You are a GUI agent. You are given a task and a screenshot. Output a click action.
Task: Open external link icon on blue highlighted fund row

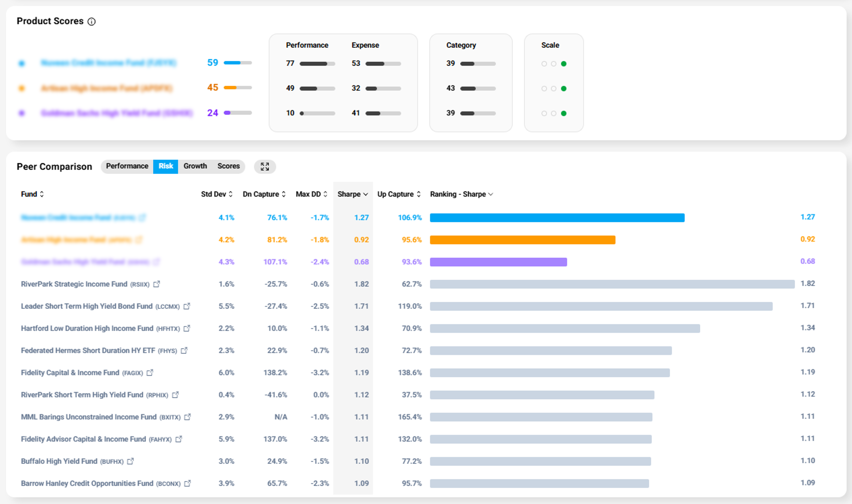pos(142,217)
